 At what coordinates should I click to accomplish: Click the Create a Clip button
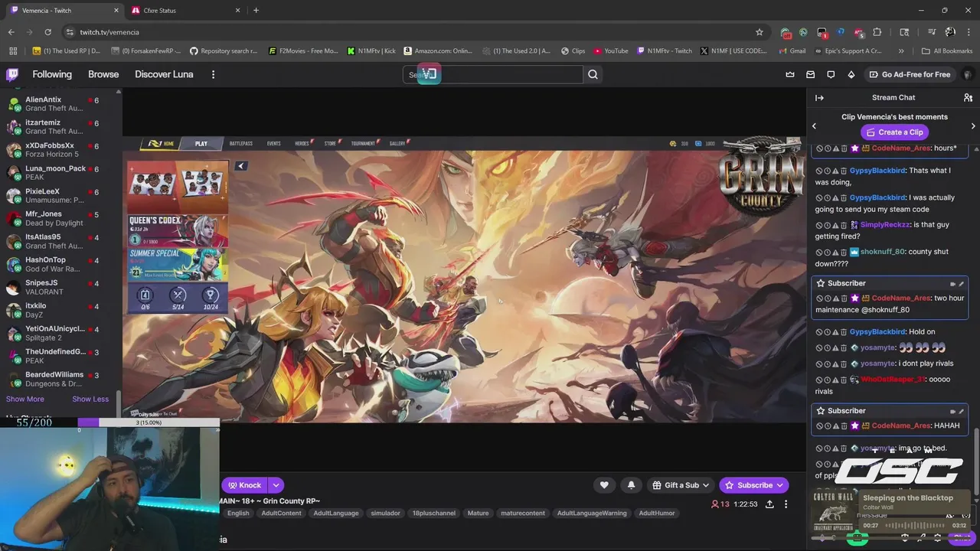894,132
